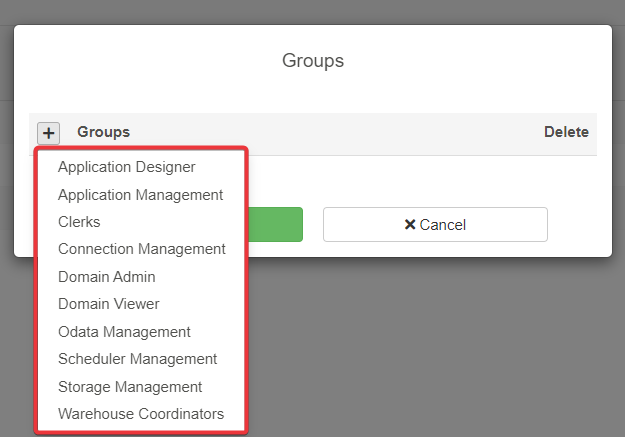Pick Clerks from the groups dropdown
625x437 pixels.
coord(79,222)
